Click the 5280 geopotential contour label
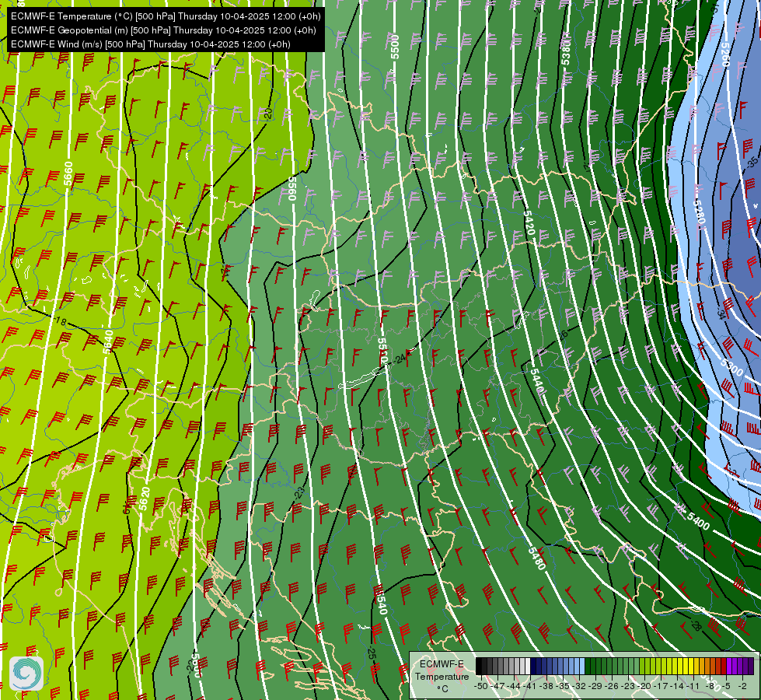This screenshot has width=761, height=700. pos(698,213)
